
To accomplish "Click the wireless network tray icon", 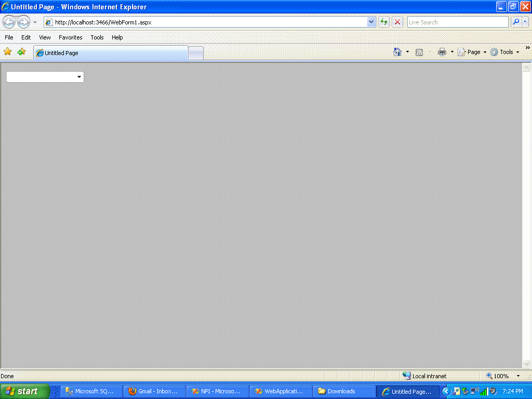I will (x=475, y=392).
